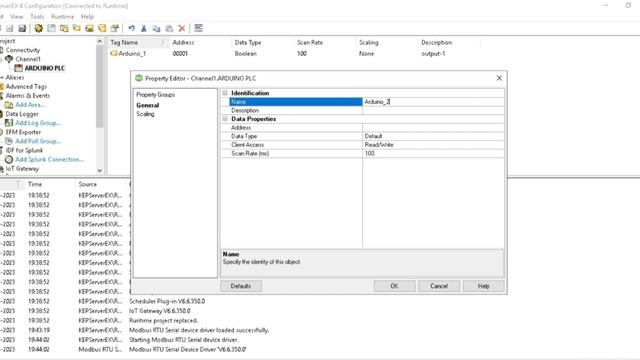Select IoT Gateway in the project tree
640x360 pixels.
(22, 169)
